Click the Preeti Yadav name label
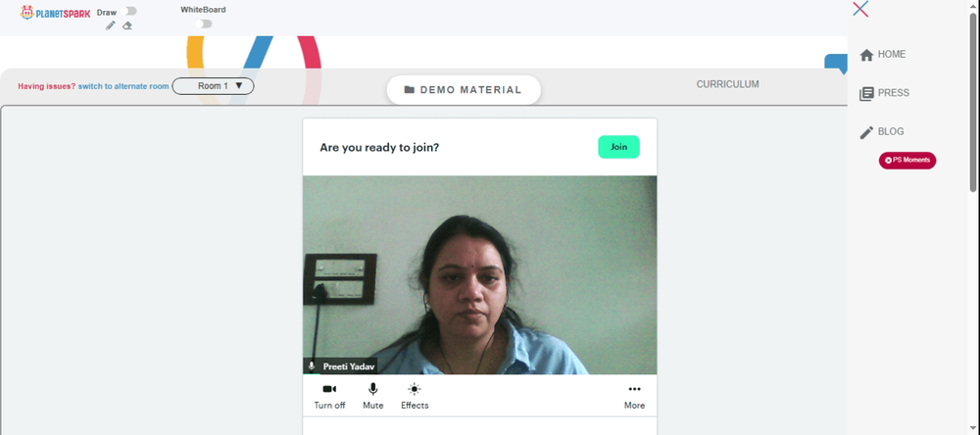The height and width of the screenshot is (435, 980). coord(348,366)
